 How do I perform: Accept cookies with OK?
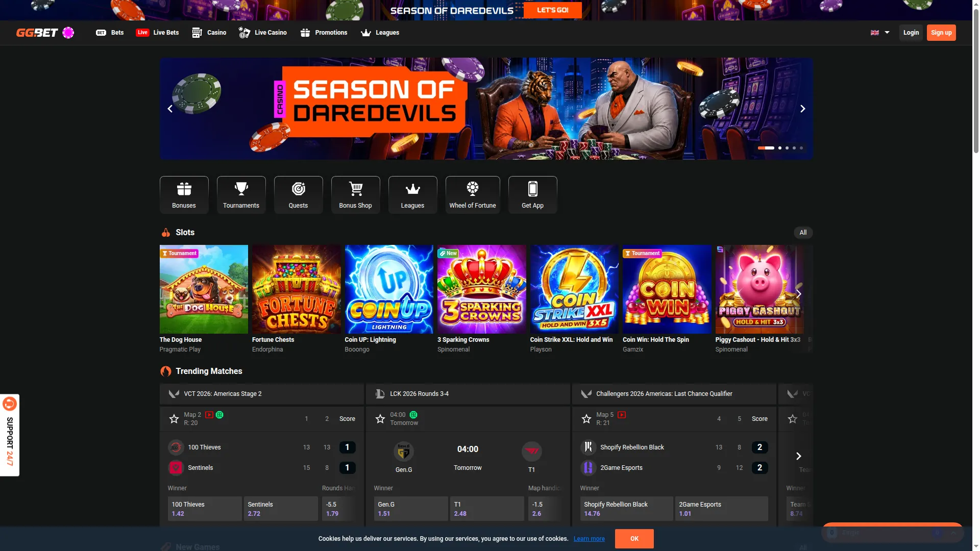pos(634,539)
